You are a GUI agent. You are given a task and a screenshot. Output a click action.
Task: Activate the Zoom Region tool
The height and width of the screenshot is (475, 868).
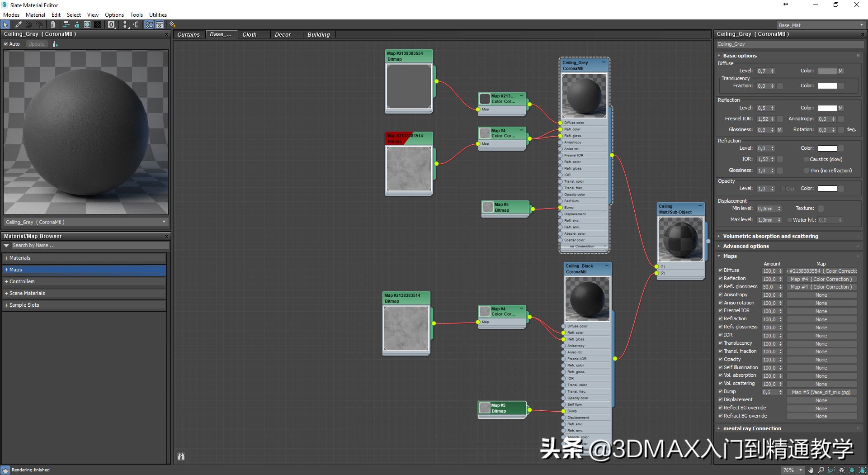[831, 470]
